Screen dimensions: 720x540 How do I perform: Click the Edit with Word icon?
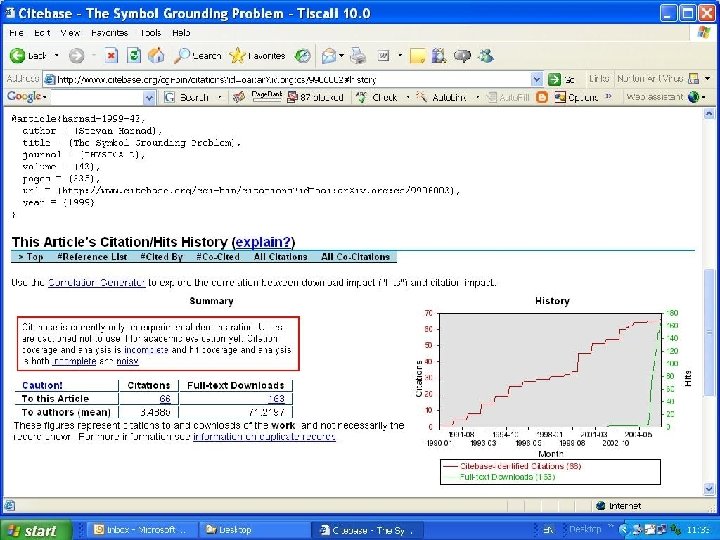click(384, 56)
